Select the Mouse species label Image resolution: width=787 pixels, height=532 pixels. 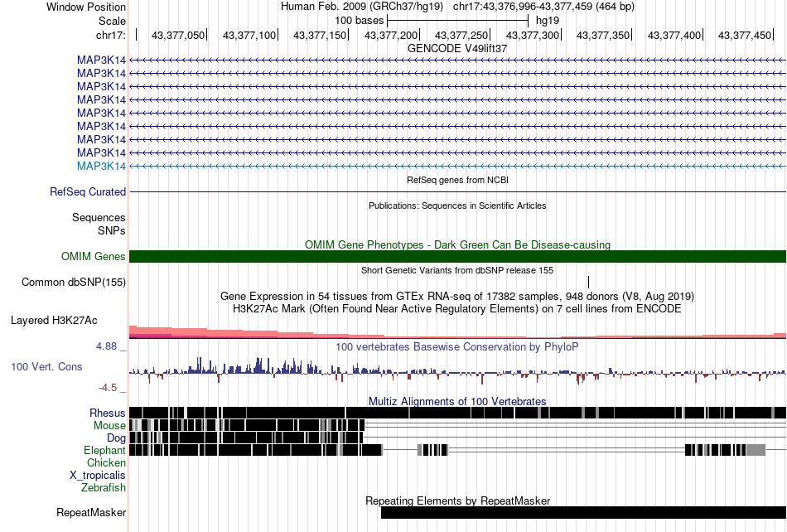tap(109, 426)
